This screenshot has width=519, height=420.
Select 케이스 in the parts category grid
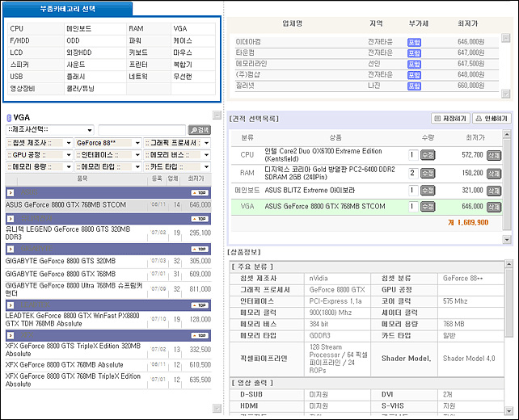coord(183,40)
